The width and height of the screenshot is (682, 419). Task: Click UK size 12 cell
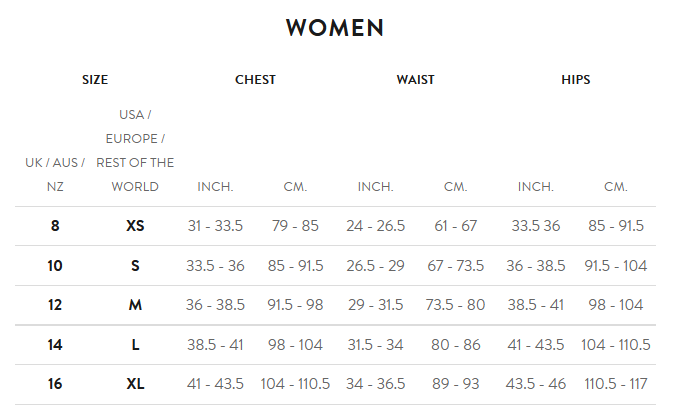[55, 305]
